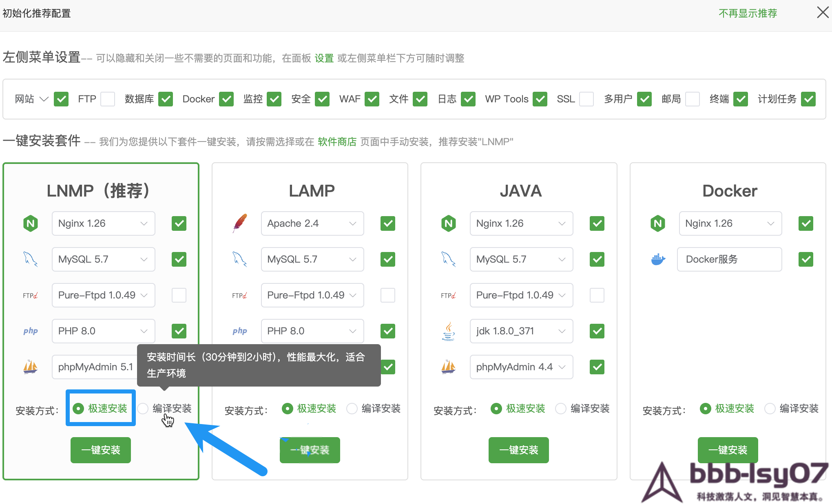The image size is (832, 504).
Task: Open phpMyAdmin 4.4 dropdown in JAVA card
Action: (522, 367)
